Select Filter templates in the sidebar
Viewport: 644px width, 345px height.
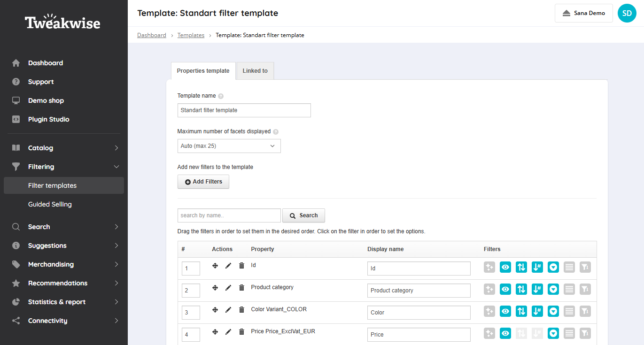tap(64, 185)
